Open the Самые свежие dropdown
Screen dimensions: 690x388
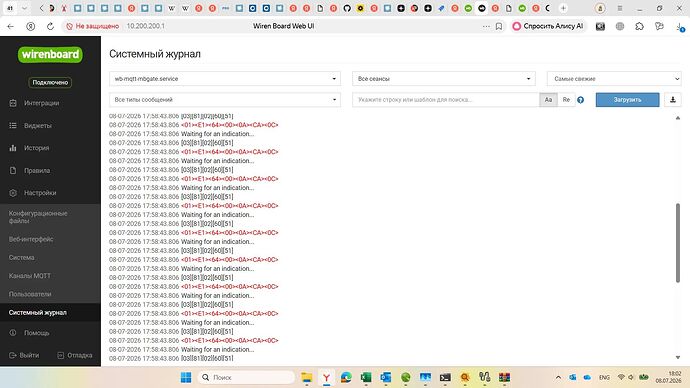click(x=614, y=79)
